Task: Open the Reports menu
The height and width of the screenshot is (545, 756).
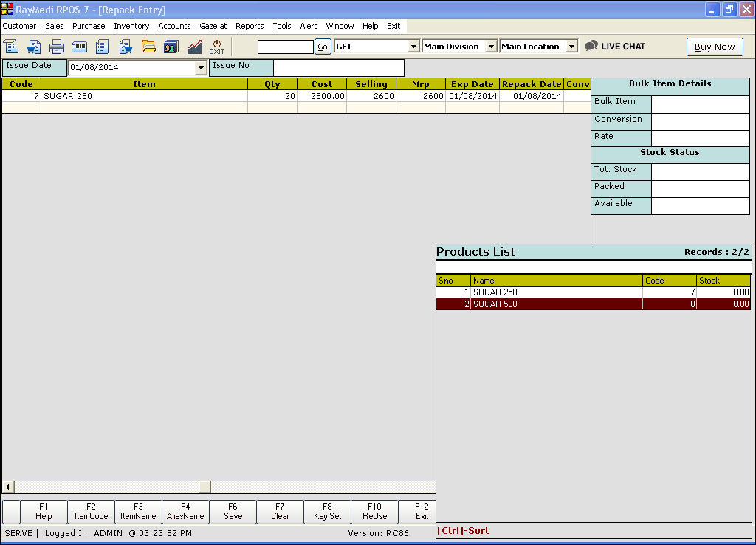Action: [x=250, y=26]
